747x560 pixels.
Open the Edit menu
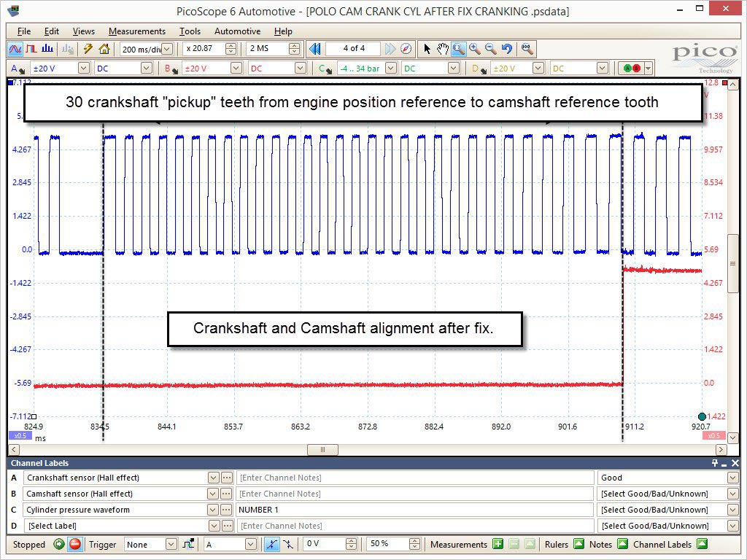52,31
